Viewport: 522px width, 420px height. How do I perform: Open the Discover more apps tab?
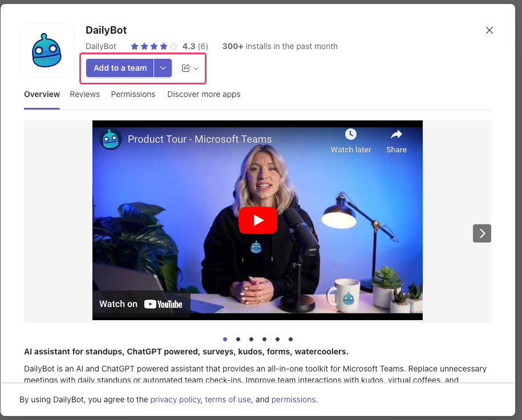(x=204, y=94)
